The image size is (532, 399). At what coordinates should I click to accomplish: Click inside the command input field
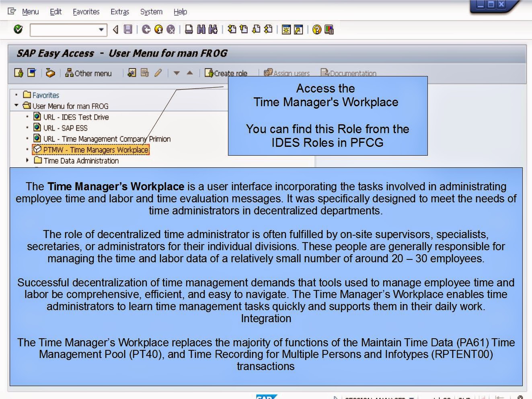coord(64,29)
